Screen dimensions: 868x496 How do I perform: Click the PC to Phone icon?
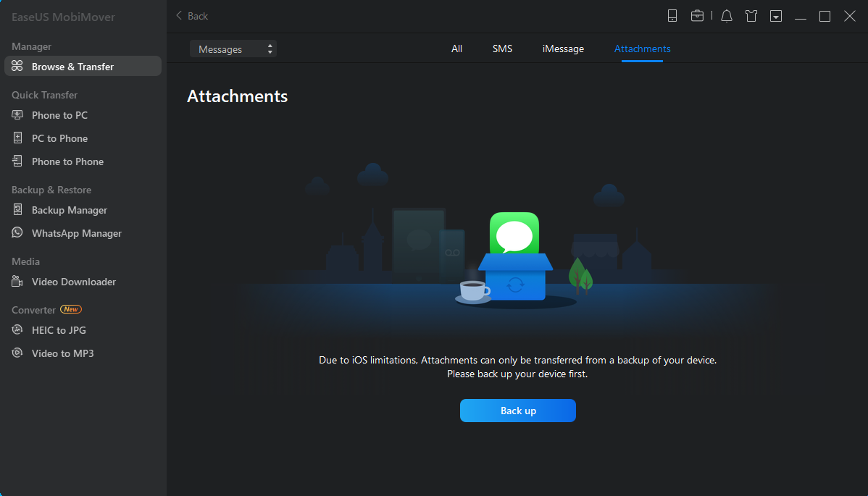17,138
